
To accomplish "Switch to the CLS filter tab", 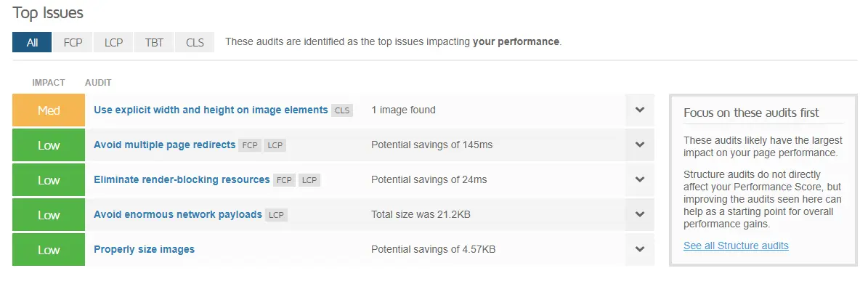I will pyautogui.click(x=195, y=42).
